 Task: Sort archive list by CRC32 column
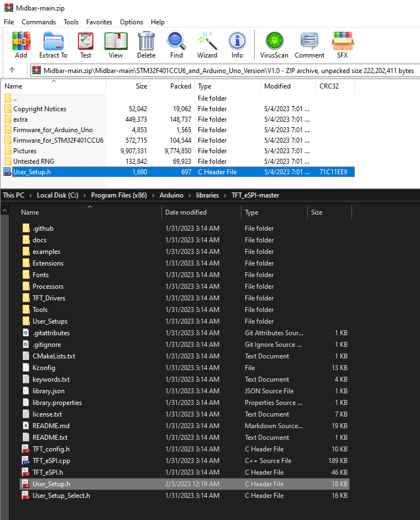click(x=335, y=86)
